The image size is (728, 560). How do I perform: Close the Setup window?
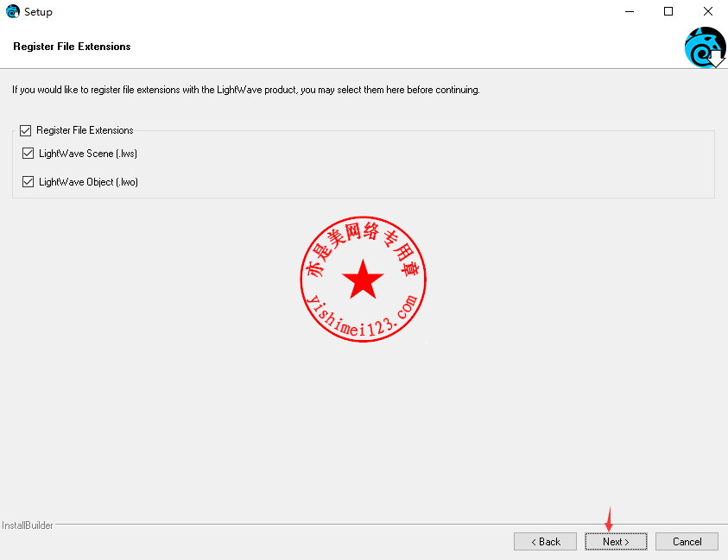707,11
